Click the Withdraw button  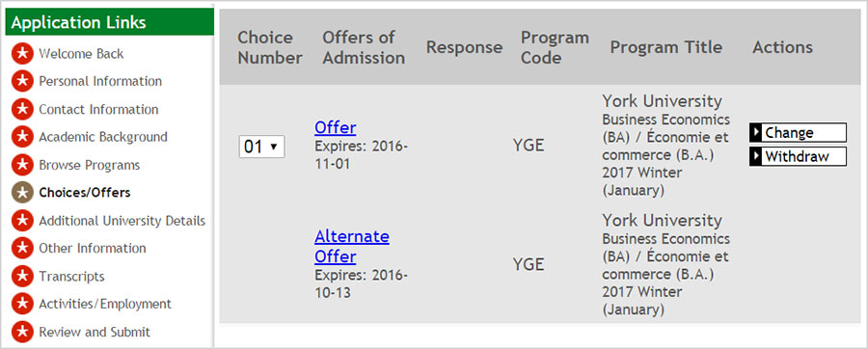[798, 156]
